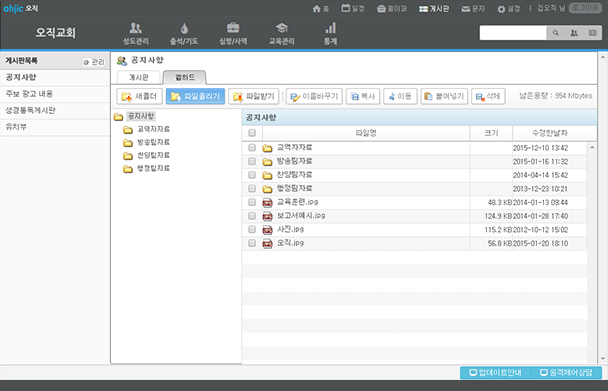Open 문자 in top menu
The width and height of the screenshot is (608, 391).
[x=473, y=9]
